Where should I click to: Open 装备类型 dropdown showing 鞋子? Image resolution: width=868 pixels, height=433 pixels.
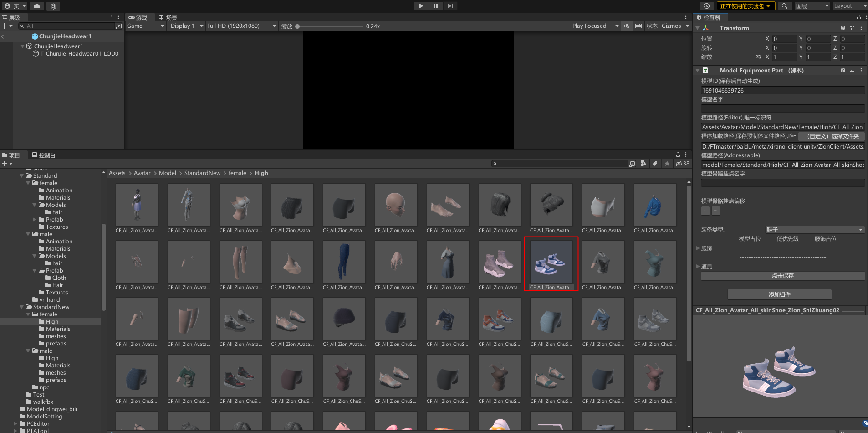(x=814, y=230)
